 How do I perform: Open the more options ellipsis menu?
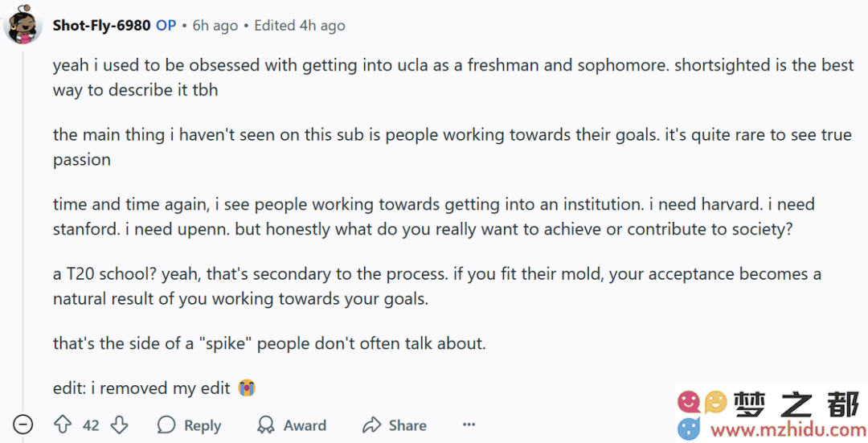(469, 425)
